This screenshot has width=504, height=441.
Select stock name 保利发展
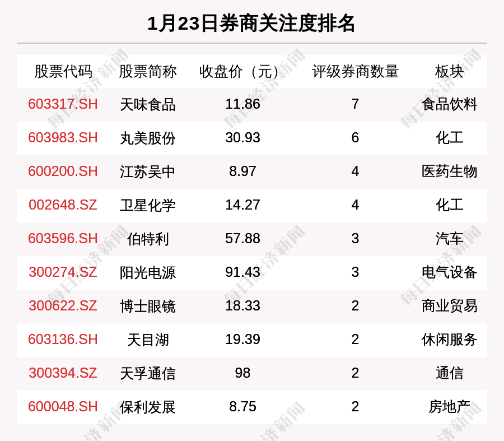[x=147, y=407]
